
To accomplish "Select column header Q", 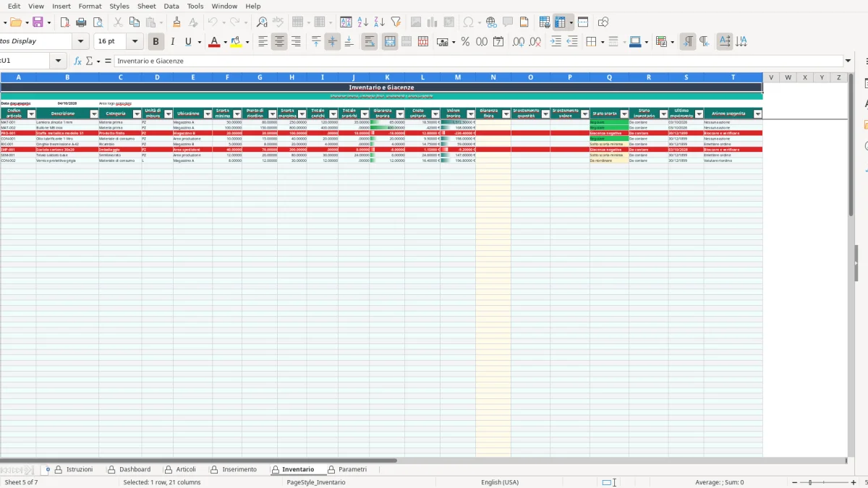I will [609, 77].
